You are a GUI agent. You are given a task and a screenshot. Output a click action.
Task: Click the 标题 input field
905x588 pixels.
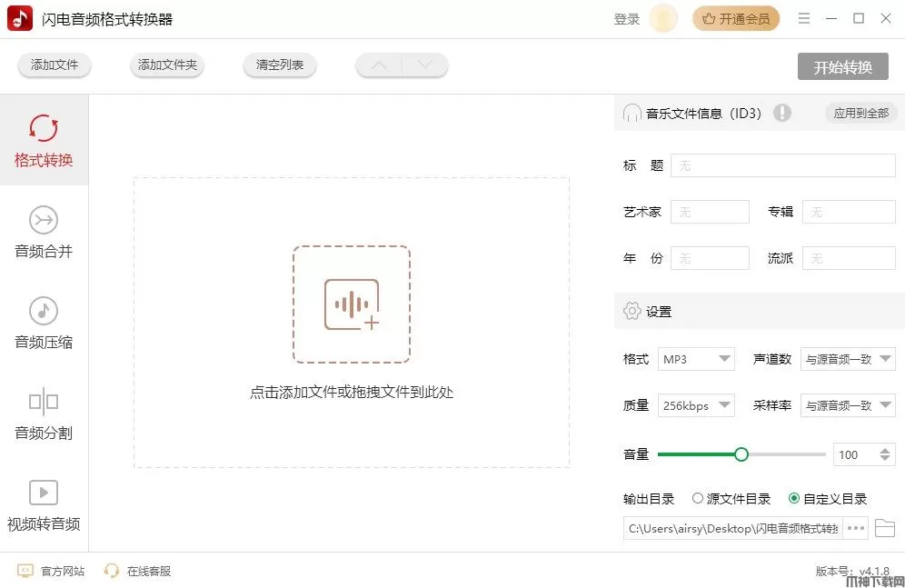coord(782,165)
